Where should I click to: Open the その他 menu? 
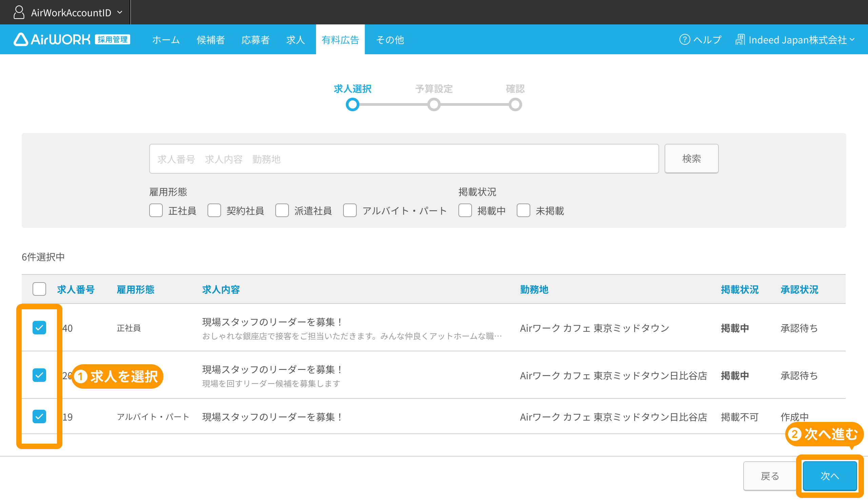390,40
